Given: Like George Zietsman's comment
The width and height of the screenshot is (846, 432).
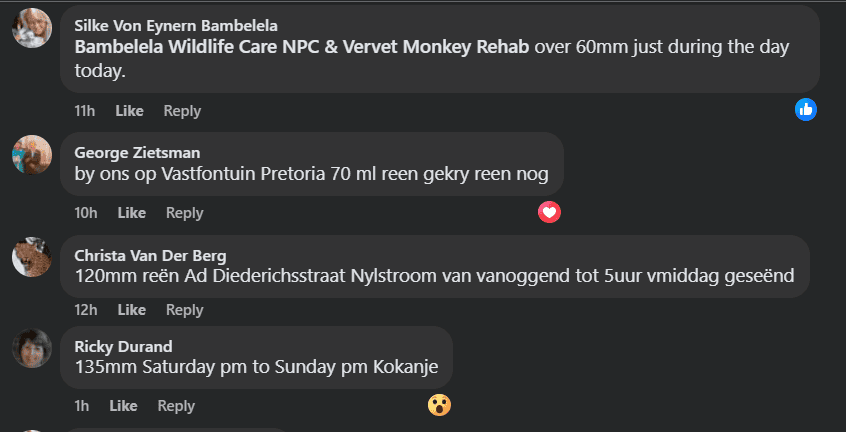Looking at the screenshot, I should click(132, 213).
